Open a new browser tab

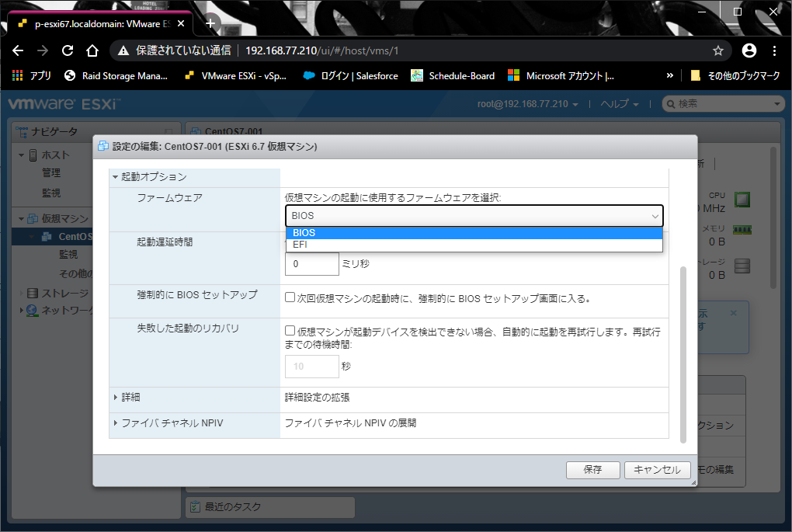pyautogui.click(x=210, y=23)
